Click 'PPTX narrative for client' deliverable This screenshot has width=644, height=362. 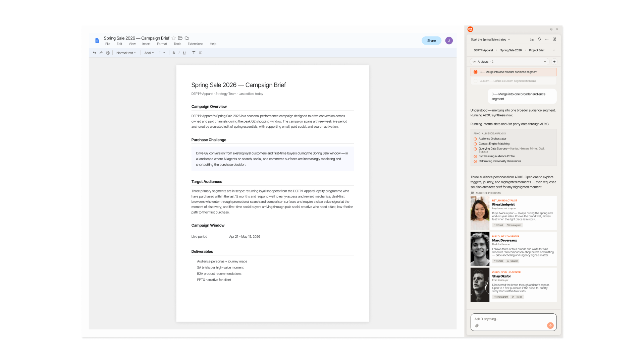(x=214, y=280)
